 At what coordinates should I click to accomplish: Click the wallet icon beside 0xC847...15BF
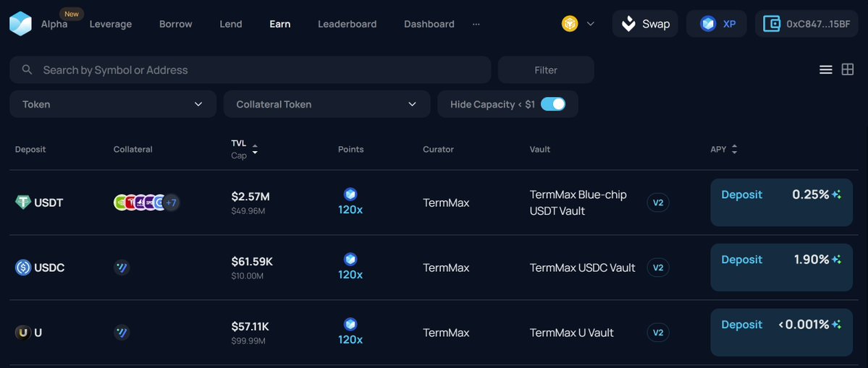771,24
